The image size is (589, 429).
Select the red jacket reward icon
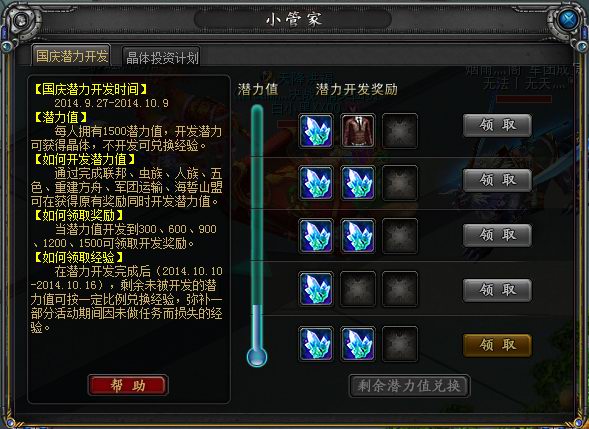(x=358, y=131)
